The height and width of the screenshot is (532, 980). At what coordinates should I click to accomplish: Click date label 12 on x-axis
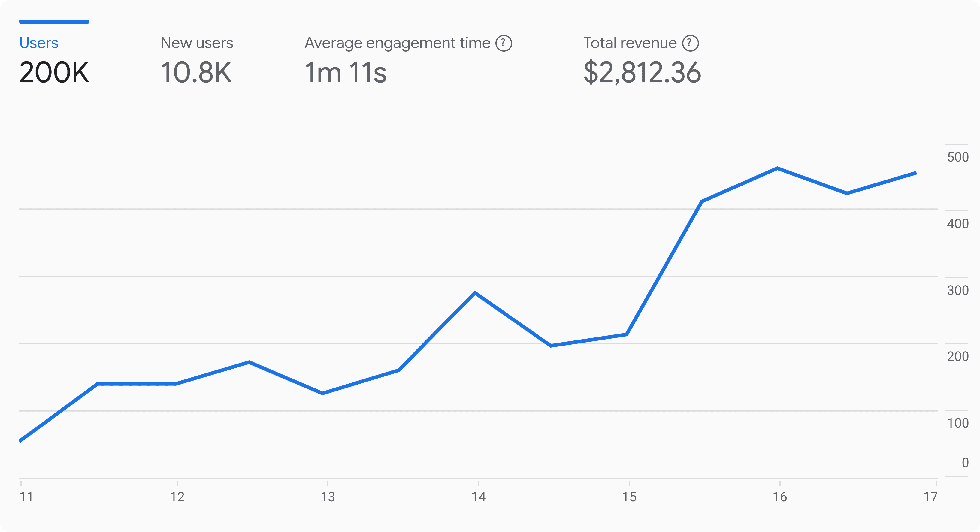[177, 497]
